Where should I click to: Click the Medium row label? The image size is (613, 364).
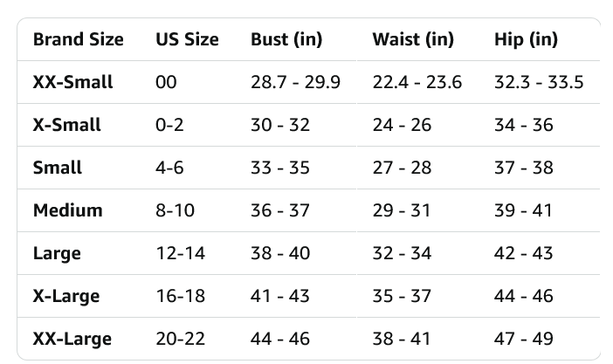67,210
